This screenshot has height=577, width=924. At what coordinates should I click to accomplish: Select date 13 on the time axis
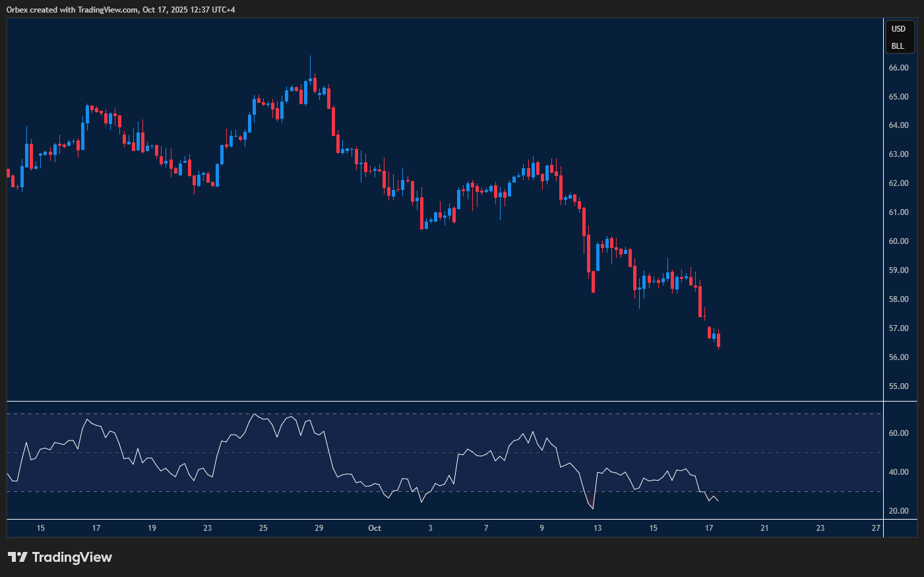pos(598,528)
